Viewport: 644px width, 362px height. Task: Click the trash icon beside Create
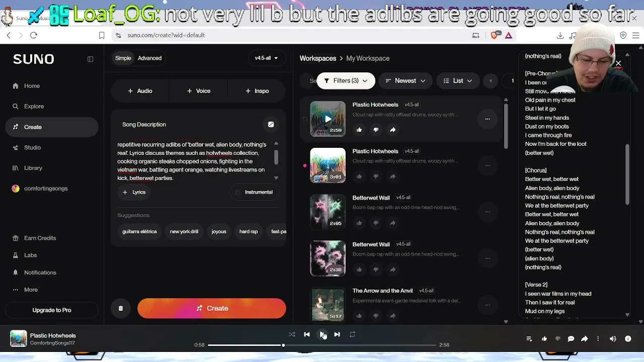click(x=121, y=308)
